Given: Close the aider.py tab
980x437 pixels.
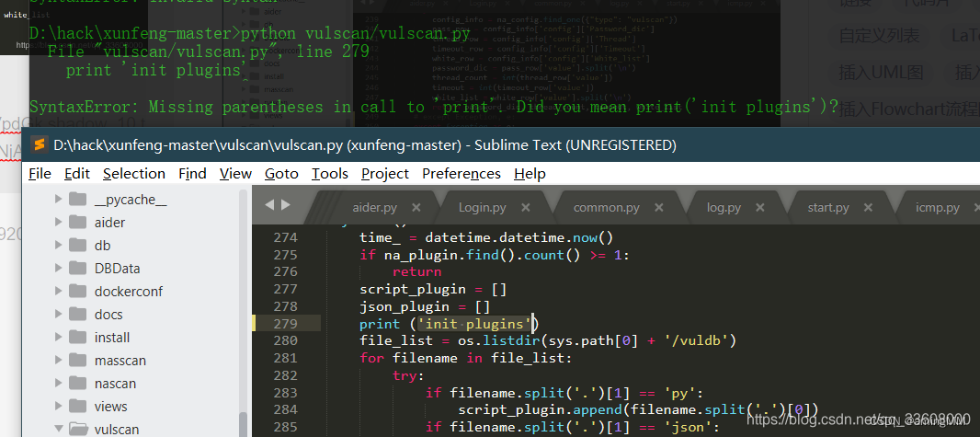Looking at the screenshot, I should click(x=416, y=208).
